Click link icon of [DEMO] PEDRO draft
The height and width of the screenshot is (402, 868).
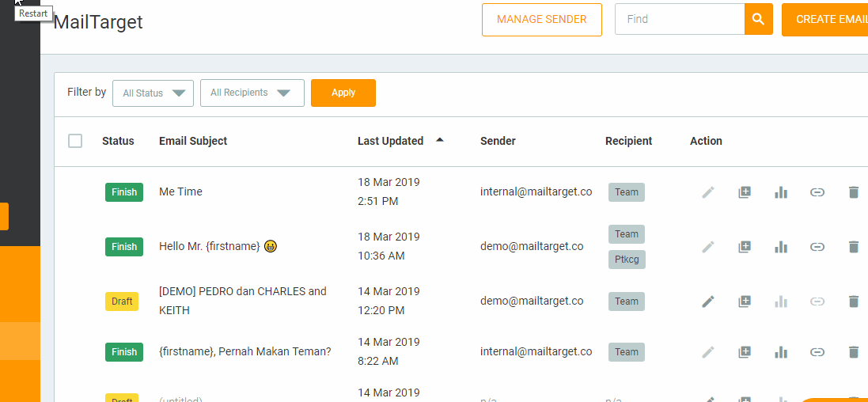pos(817,301)
